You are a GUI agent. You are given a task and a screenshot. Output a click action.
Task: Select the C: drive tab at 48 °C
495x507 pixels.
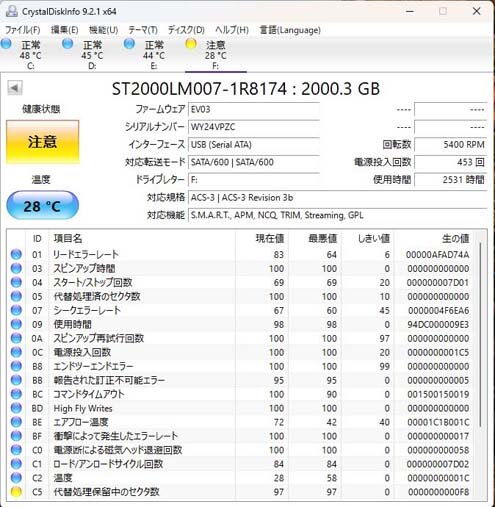31,55
